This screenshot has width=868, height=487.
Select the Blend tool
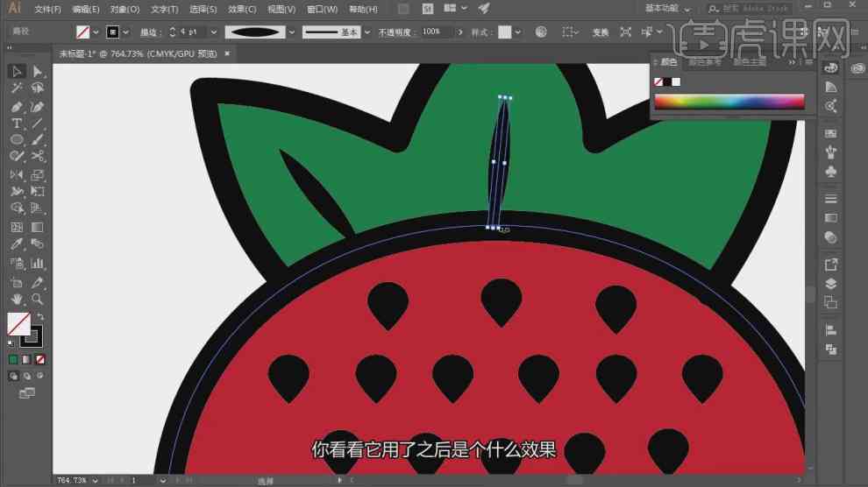point(37,243)
